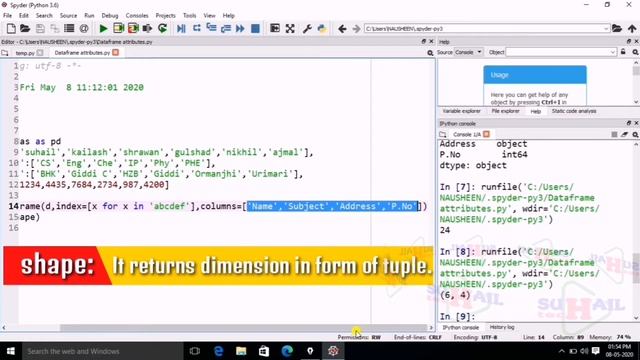Close the Dataframe attributes.py tab
The height and width of the screenshot is (360, 640).
[116, 53]
